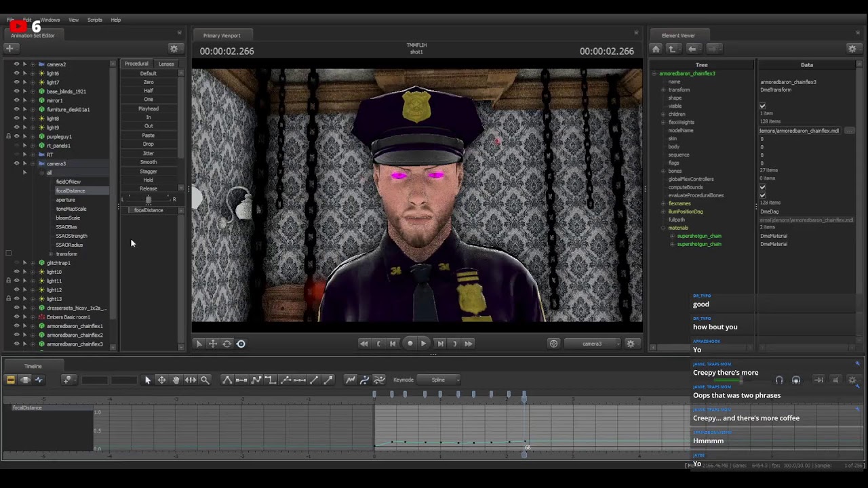Select the viewport screen manipulator tool
The height and width of the screenshot is (488, 868).
click(241, 344)
